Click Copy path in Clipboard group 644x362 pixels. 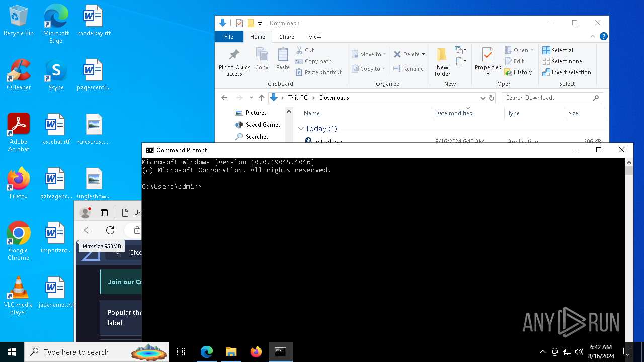[313, 61]
